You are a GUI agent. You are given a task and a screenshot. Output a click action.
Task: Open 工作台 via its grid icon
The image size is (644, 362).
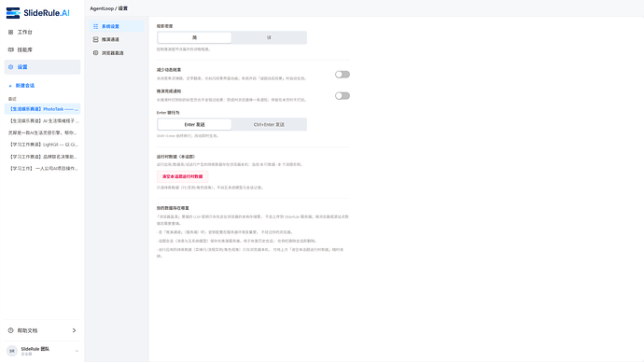[10, 32]
